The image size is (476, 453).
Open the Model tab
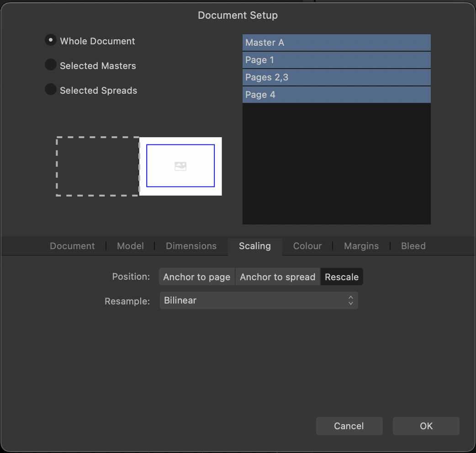[x=130, y=246]
